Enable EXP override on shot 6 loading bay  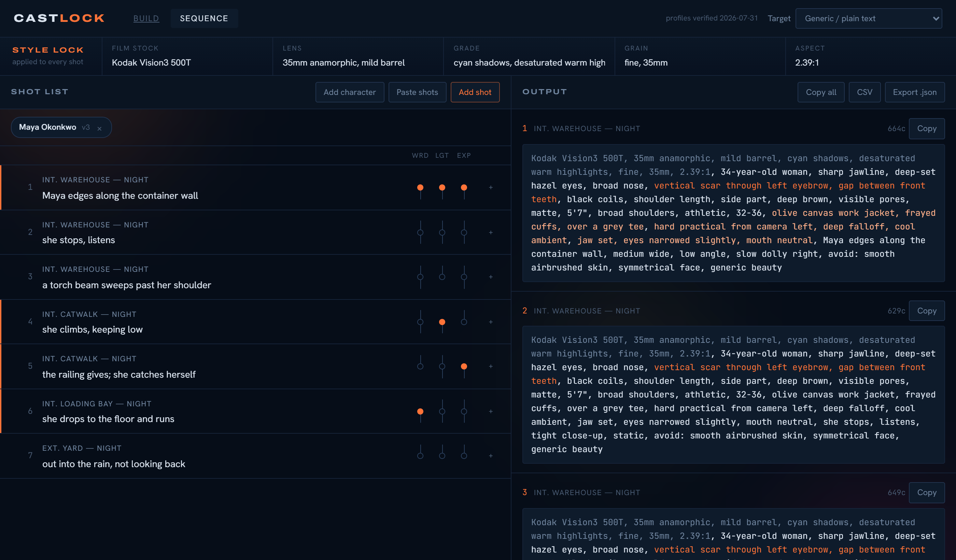tap(464, 411)
